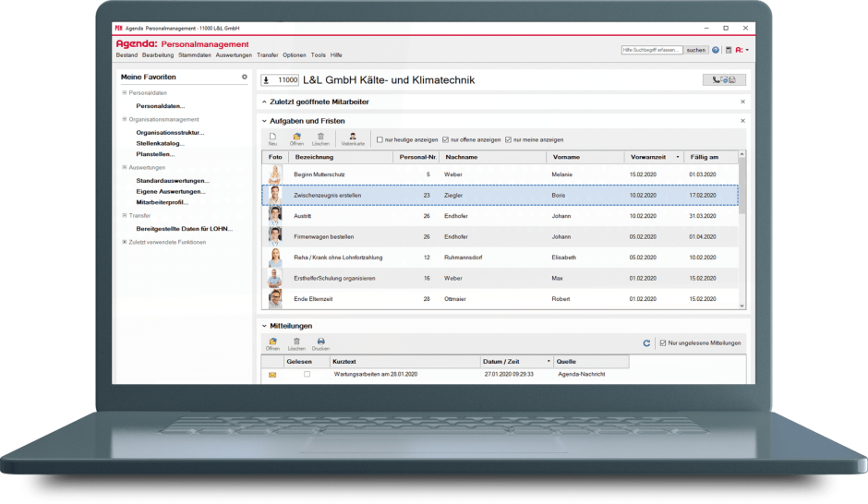This screenshot has height=504, width=868.
Task: Open the blue help question mark icon
Action: (x=716, y=50)
